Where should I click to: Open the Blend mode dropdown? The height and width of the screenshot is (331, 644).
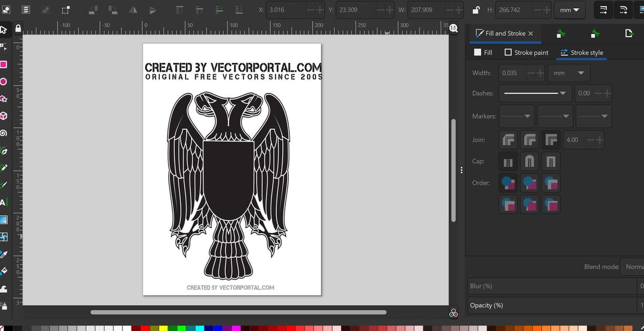coord(633,267)
